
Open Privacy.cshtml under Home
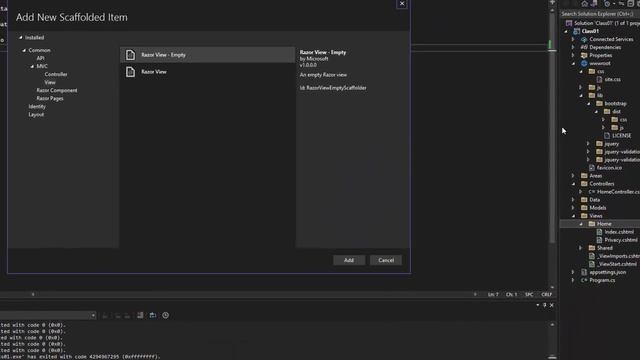(x=621, y=240)
